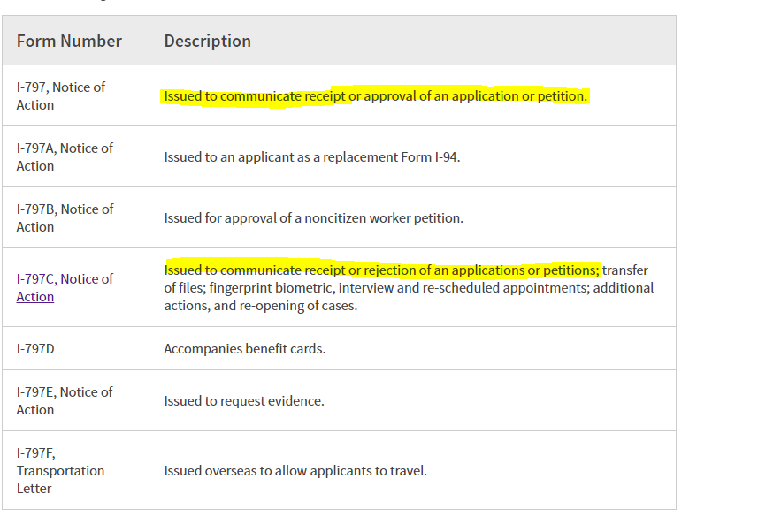Select the I-797, Notice of Action cell
The width and height of the screenshot is (758, 532).
coord(75,95)
